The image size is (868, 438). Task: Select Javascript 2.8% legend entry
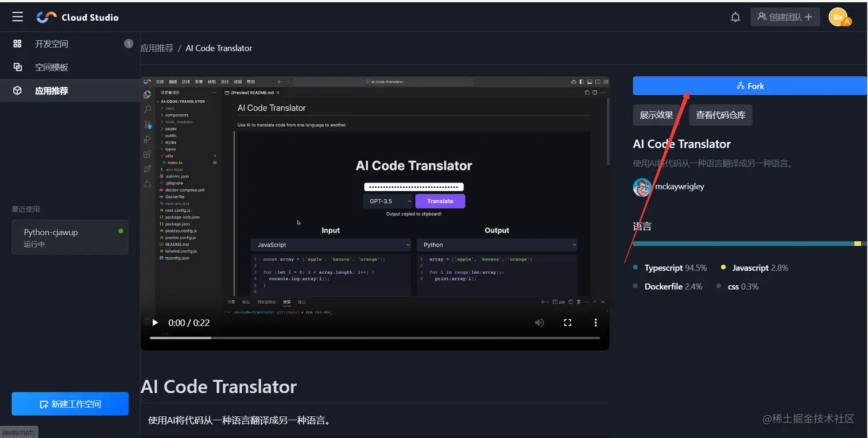point(755,268)
